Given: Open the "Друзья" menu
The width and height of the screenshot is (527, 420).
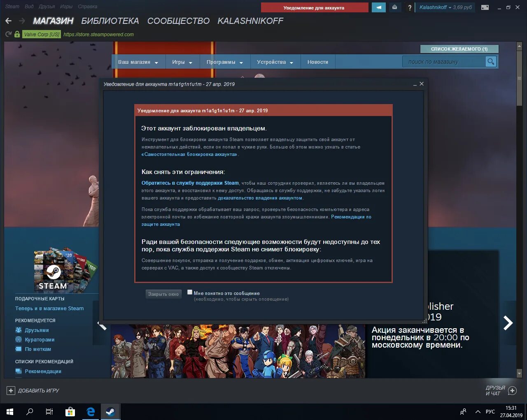Looking at the screenshot, I should [x=47, y=6].
